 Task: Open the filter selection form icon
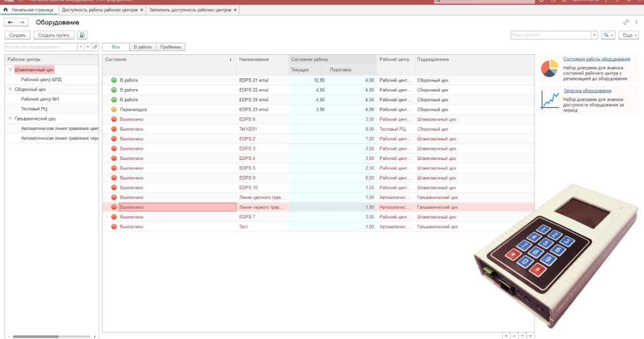pos(95,47)
